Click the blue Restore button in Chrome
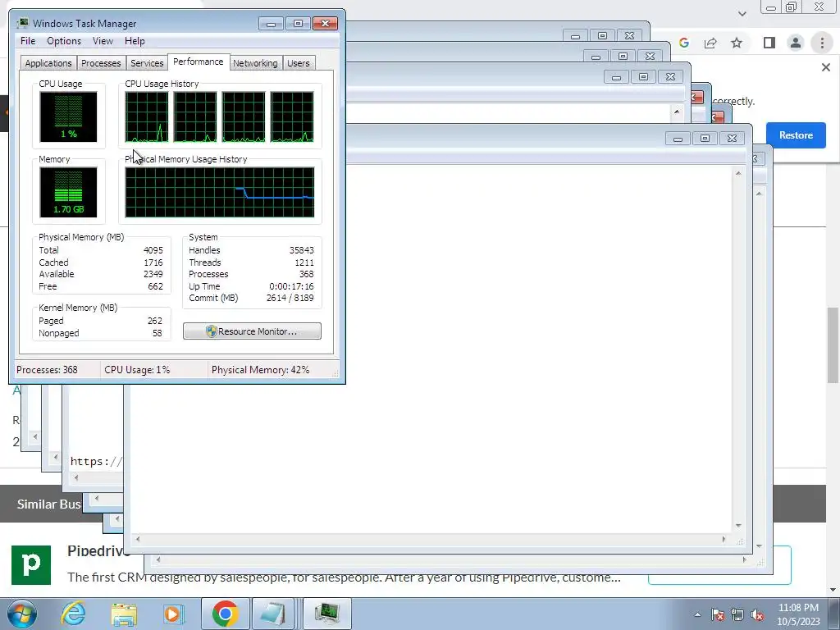This screenshot has width=840, height=630. coord(796,135)
